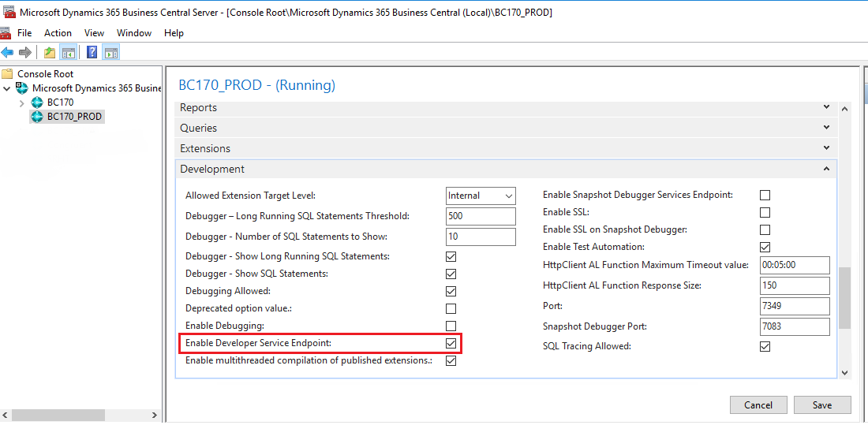Click the application icon in title bar
868x425 pixels.
(x=9, y=13)
